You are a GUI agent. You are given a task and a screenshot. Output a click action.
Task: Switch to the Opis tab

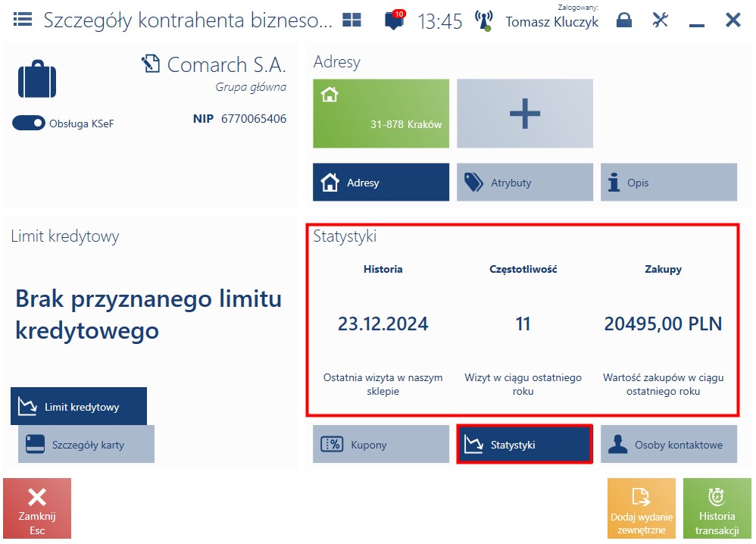point(669,183)
